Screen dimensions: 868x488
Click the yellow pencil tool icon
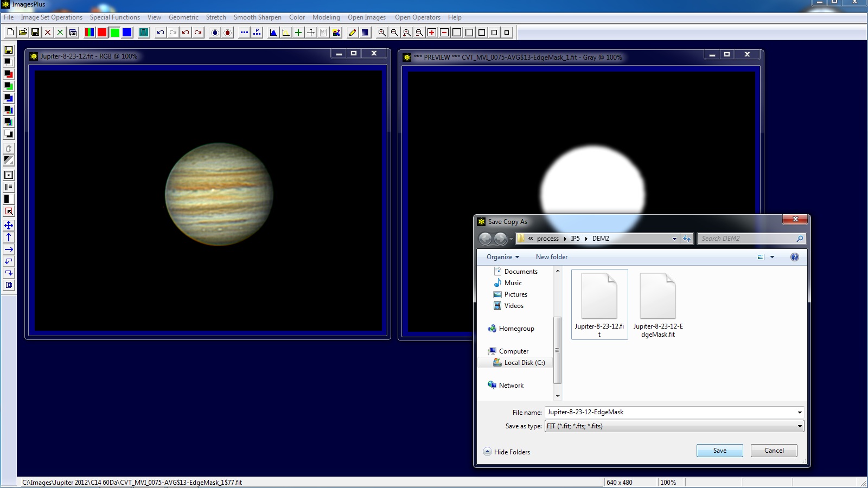pyautogui.click(x=353, y=33)
